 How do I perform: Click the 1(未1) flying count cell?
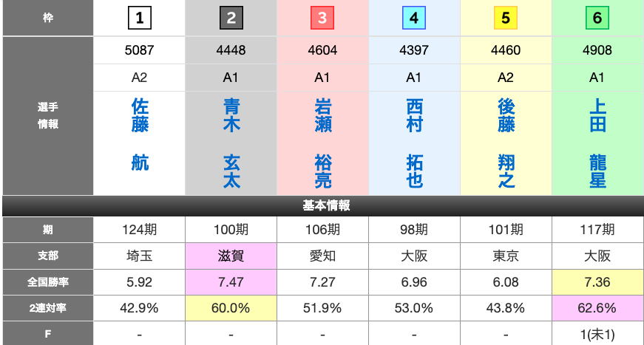pyautogui.click(x=597, y=334)
